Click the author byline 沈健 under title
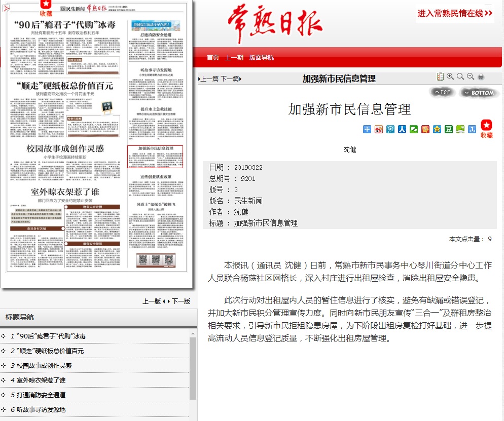Image resolution: width=504 pixels, height=421 pixels. [350, 149]
